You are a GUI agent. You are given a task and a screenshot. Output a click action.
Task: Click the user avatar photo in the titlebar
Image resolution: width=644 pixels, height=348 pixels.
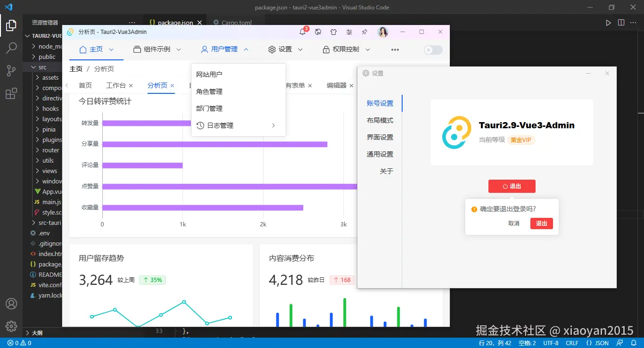383,32
